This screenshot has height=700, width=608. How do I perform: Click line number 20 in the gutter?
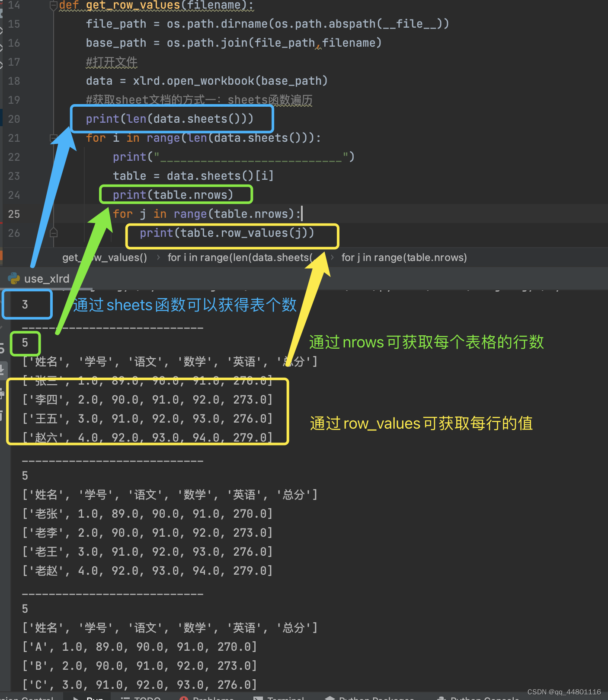14,119
